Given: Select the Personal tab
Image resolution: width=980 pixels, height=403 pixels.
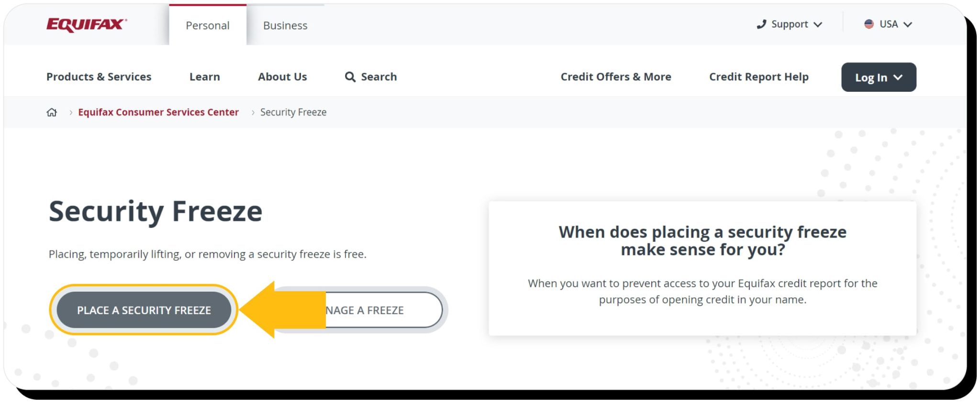Looking at the screenshot, I should pos(208,25).
